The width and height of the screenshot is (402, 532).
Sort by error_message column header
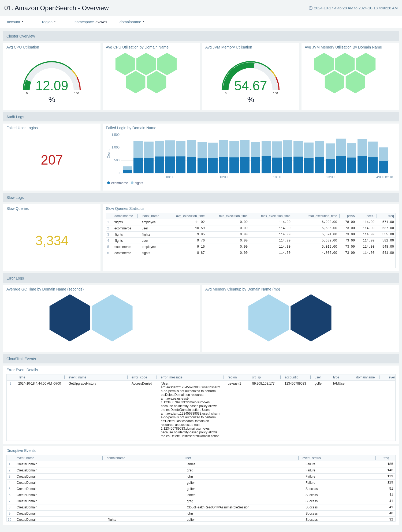click(x=172, y=377)
